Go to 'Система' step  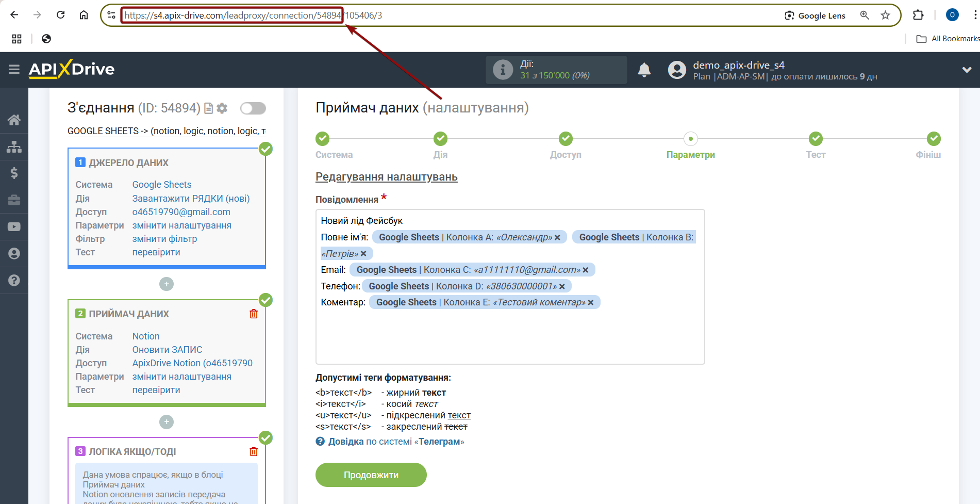tap(323, 138)
